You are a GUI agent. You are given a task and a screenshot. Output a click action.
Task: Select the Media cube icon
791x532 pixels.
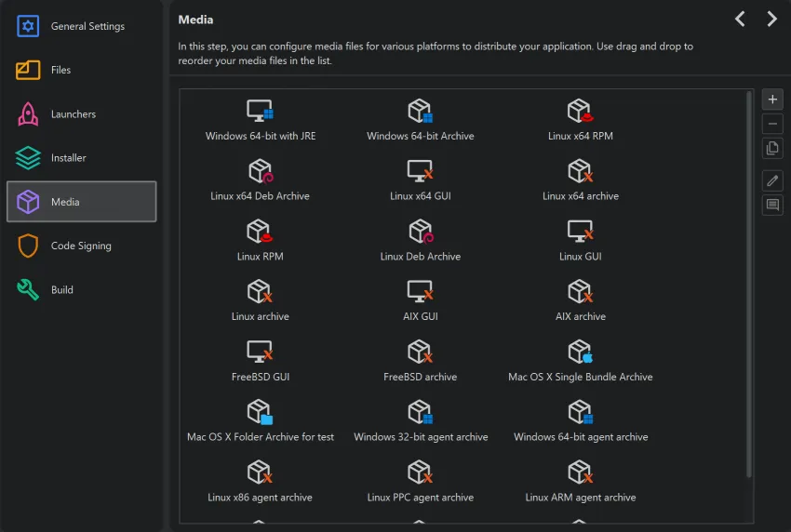[28, 202]
